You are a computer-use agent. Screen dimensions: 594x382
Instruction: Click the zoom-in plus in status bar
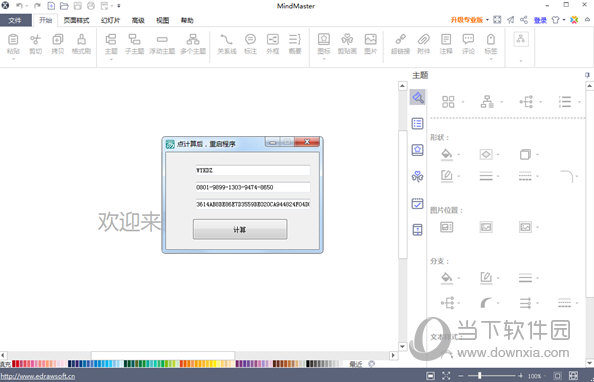click(521, 376)
